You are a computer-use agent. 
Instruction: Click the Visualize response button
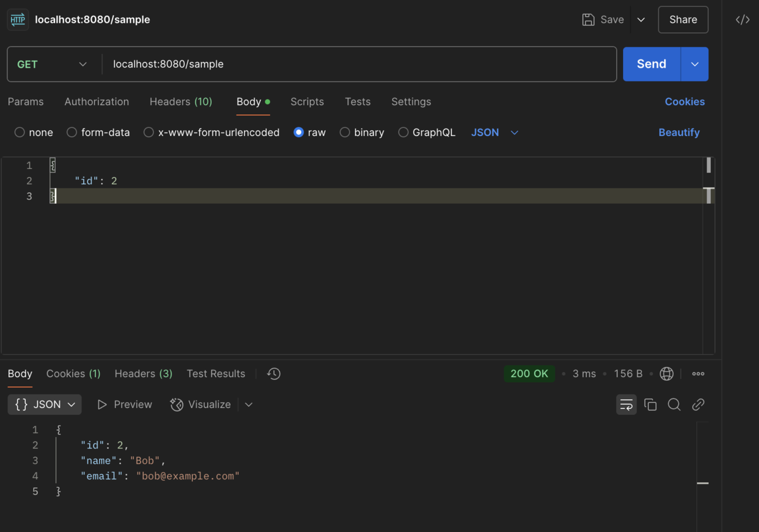tap(201, 405)
